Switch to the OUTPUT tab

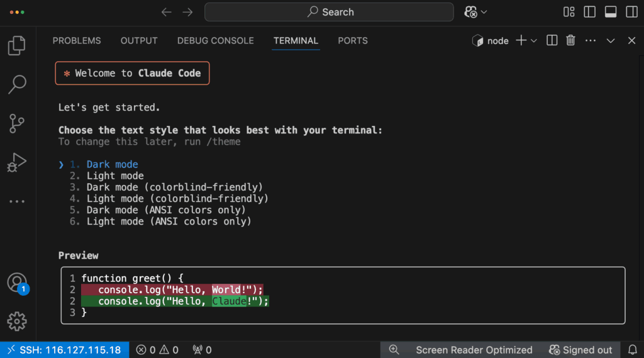pyautogui.click(x=139, y=41)
